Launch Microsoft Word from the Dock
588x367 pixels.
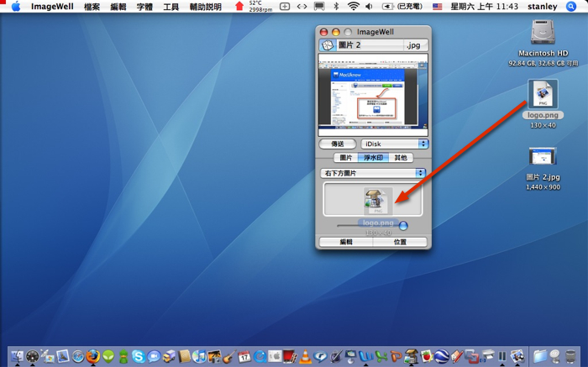point(366,356)
